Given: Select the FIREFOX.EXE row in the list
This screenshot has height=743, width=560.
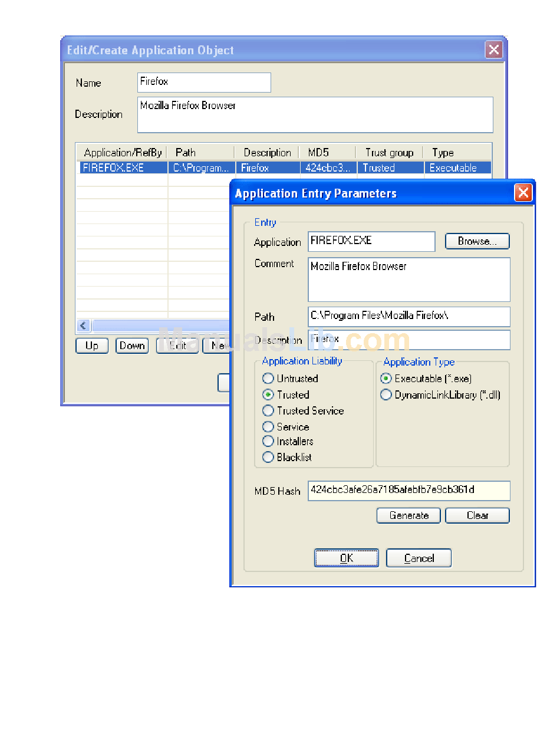Looking at the screenshot, I should click(284, 168).
